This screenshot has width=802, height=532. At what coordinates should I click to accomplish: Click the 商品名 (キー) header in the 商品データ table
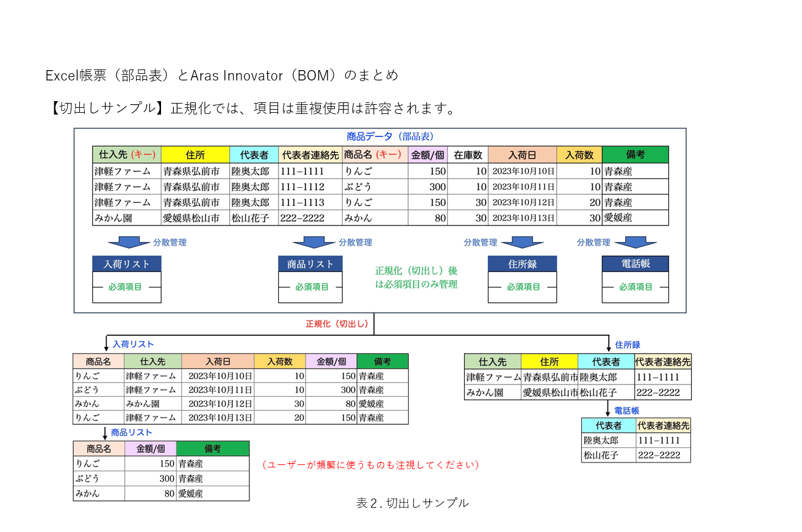pyautogui.click(x=375, y=155)
